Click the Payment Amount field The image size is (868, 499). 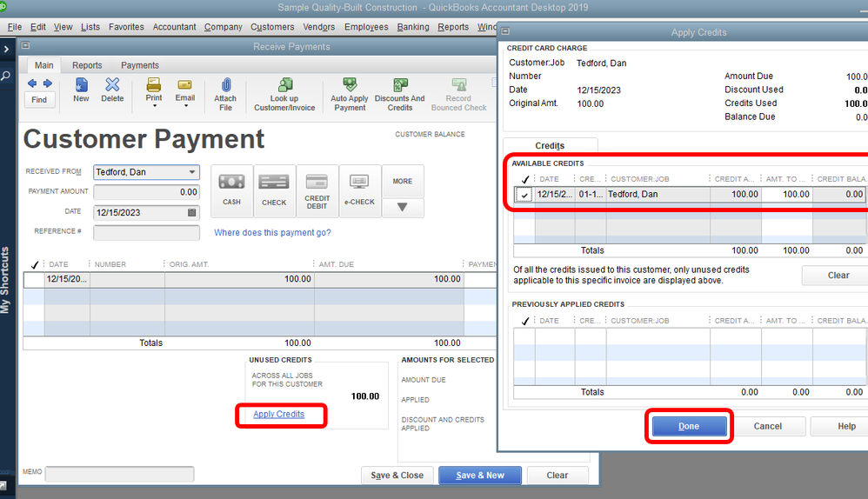coord(147,192)
